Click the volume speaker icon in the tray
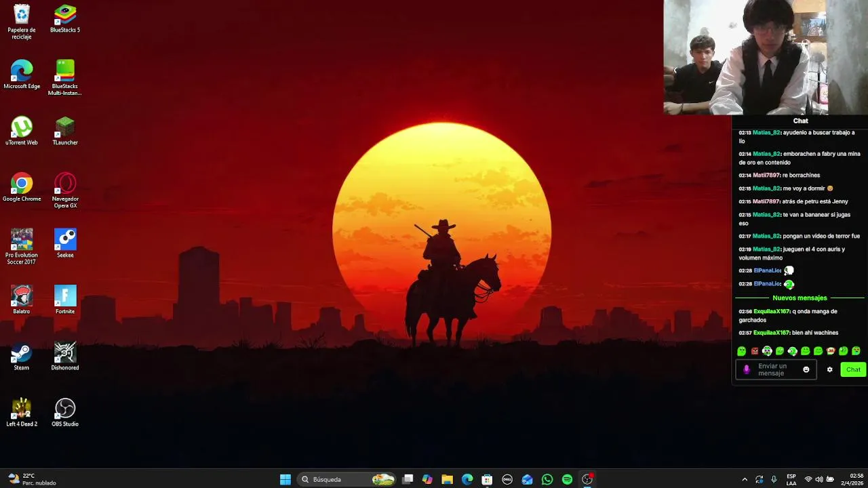The image size is (868, 488). point(819,480)
